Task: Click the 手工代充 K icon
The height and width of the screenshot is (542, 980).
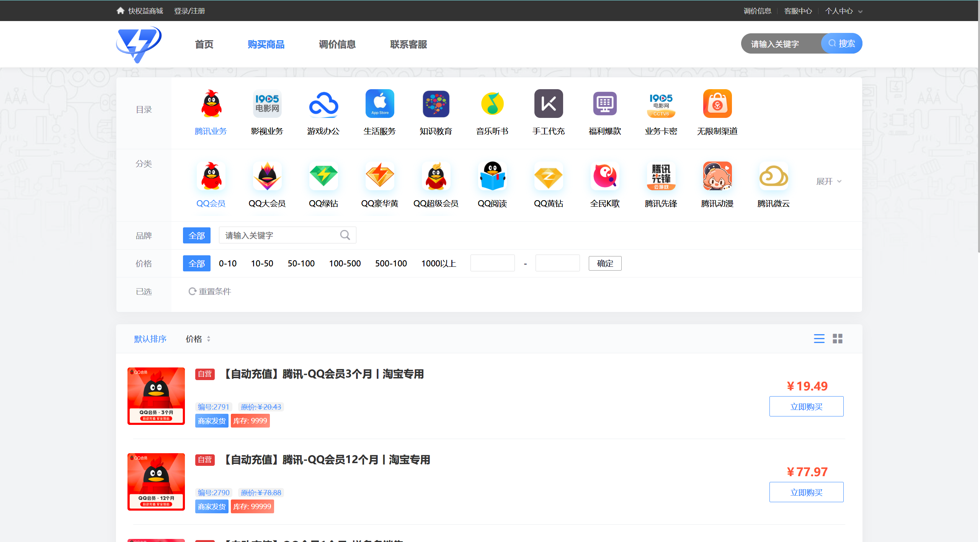Action: 548,104
